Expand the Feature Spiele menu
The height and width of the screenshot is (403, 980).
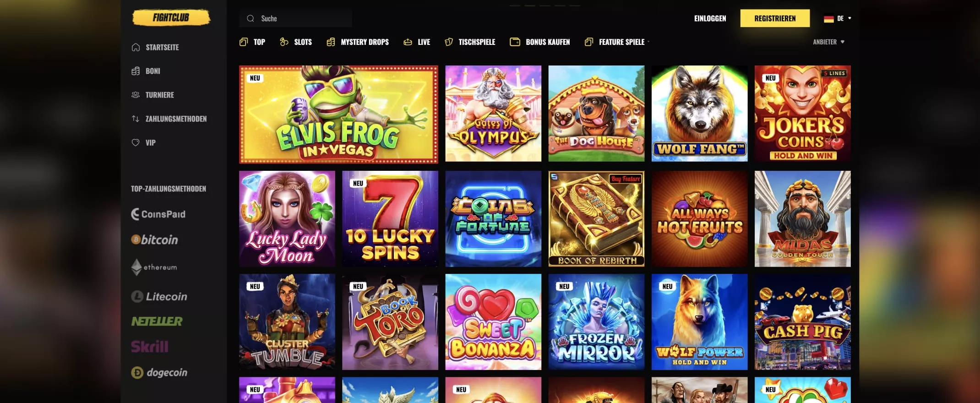click(617, 42)
